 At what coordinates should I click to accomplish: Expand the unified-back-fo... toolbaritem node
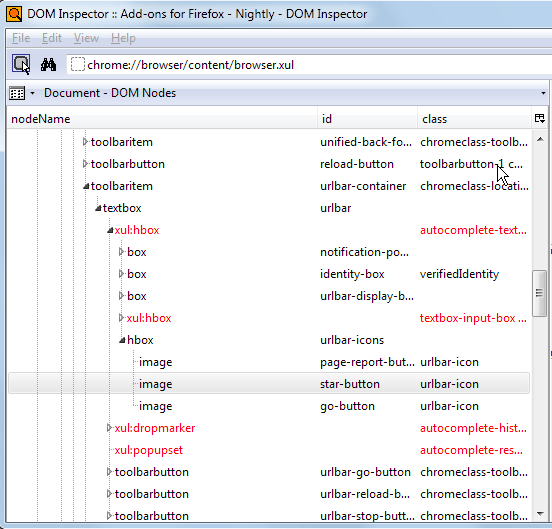pyautogui.click(x=85, y=142)
